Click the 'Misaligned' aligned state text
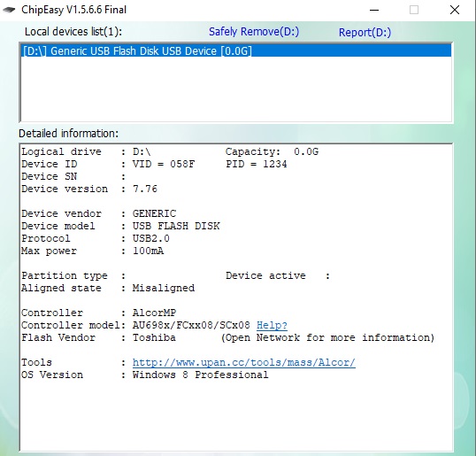 coord(164,288)
